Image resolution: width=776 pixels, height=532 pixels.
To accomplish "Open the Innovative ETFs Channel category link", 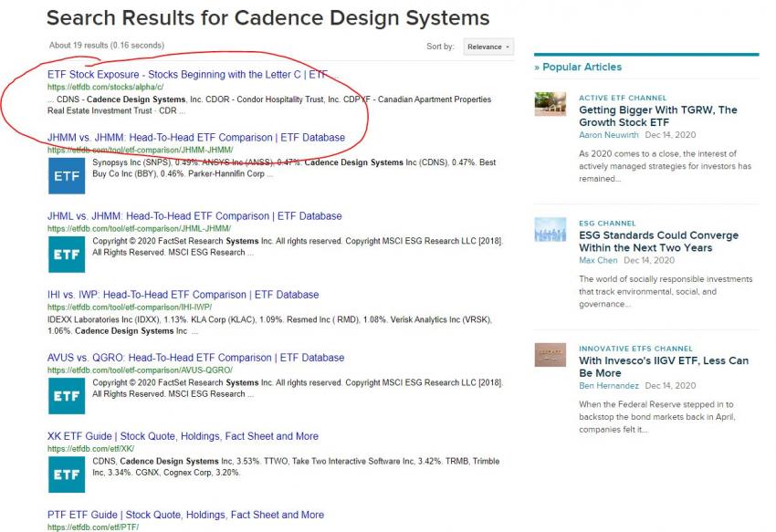I will click(x=636, y=349).
